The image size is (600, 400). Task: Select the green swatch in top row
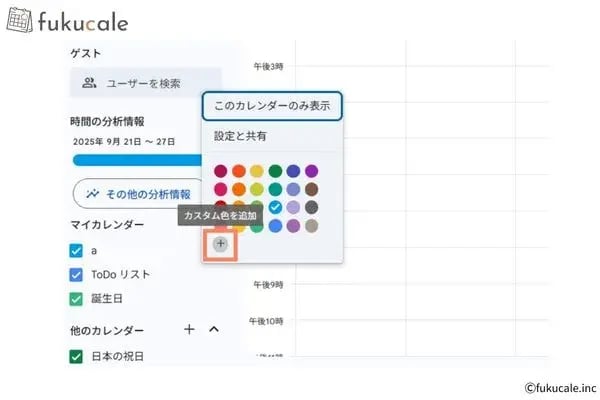tap(275, 171)
